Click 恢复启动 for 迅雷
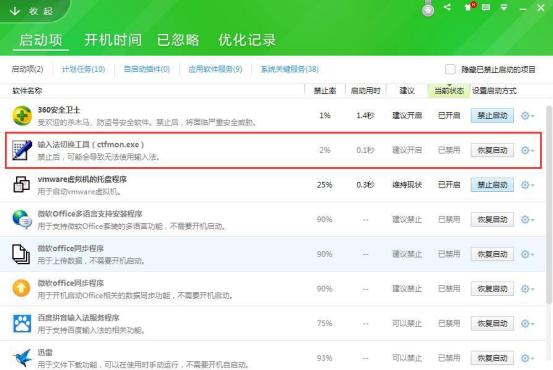 coord(492,358)
